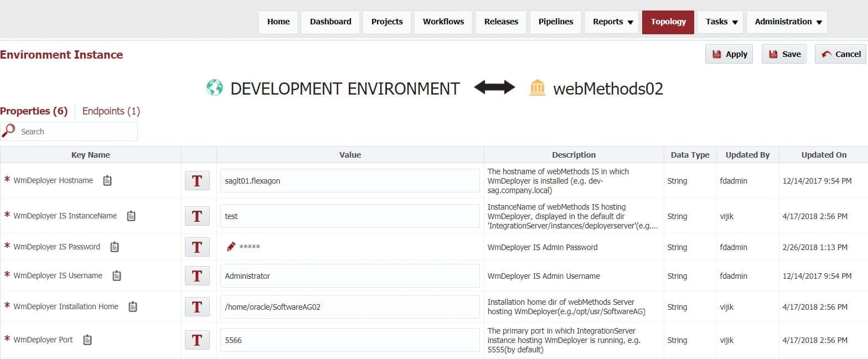Click the InstanceName value field containing test

(x=350, y=216)
